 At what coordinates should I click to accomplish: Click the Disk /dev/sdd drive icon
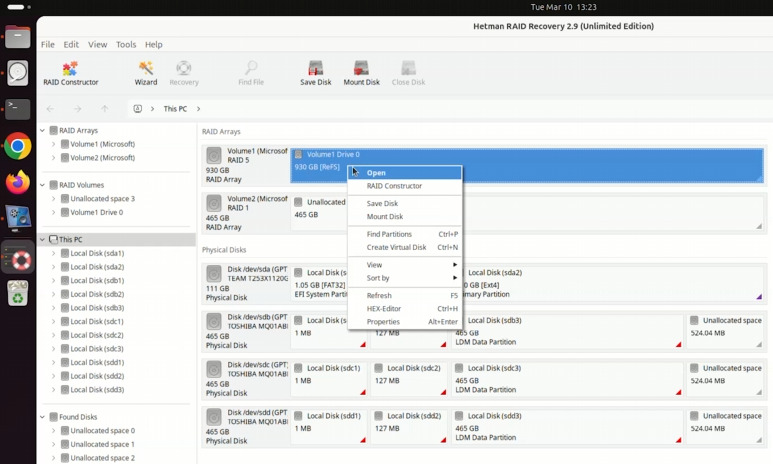213,417
